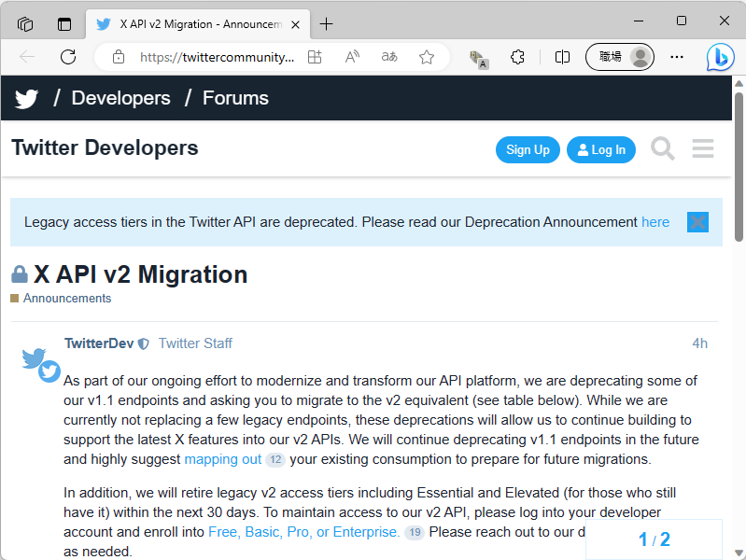Open the TwitterDev avatar
746x560 pixels.
coord(41,365)
